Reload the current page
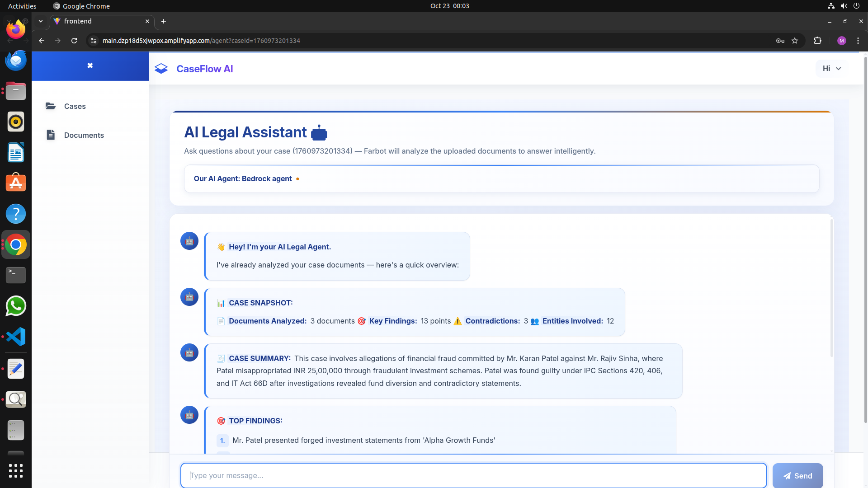Viewport: 868px width, 488px height. pos(74,41)
